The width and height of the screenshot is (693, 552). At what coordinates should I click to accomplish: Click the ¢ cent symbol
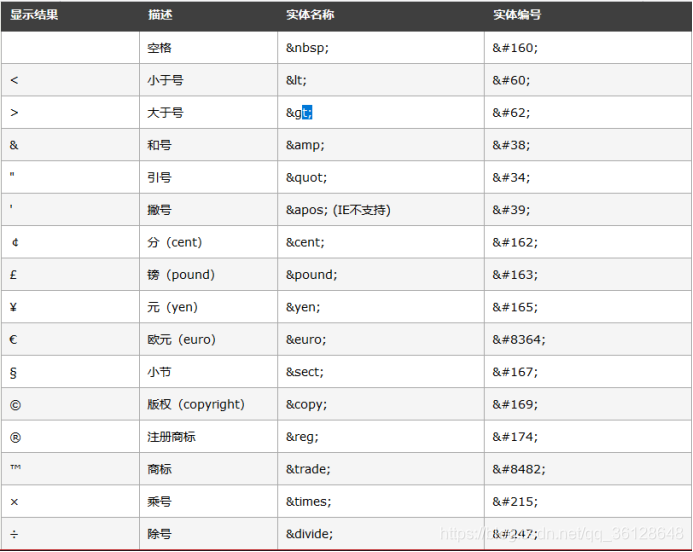(x=15, y=243)
